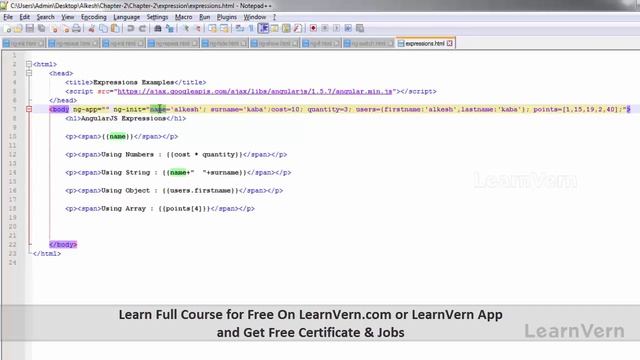Click the Close document toolbar icon
Viewport: 640px width, 360px height.
(54, 28)
